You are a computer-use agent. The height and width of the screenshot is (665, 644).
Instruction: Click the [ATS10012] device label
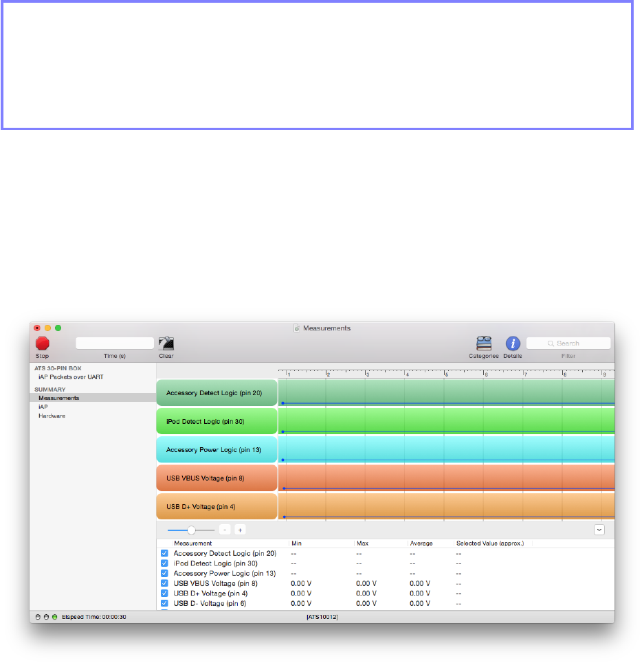pos(322,617)
